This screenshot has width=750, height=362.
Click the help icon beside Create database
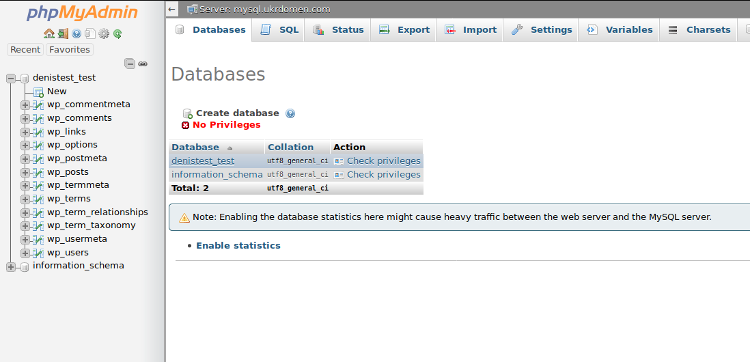pyautogui.click(x=290, y=114)
